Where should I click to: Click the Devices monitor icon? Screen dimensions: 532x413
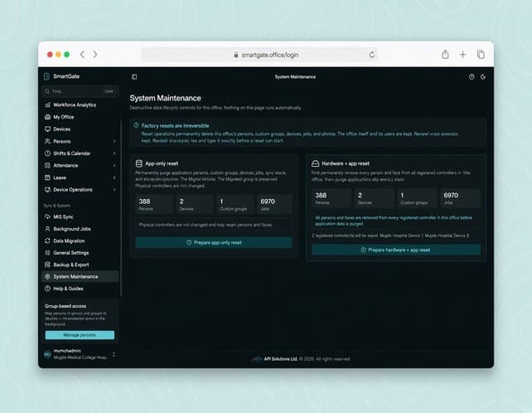tap(47, 129)
